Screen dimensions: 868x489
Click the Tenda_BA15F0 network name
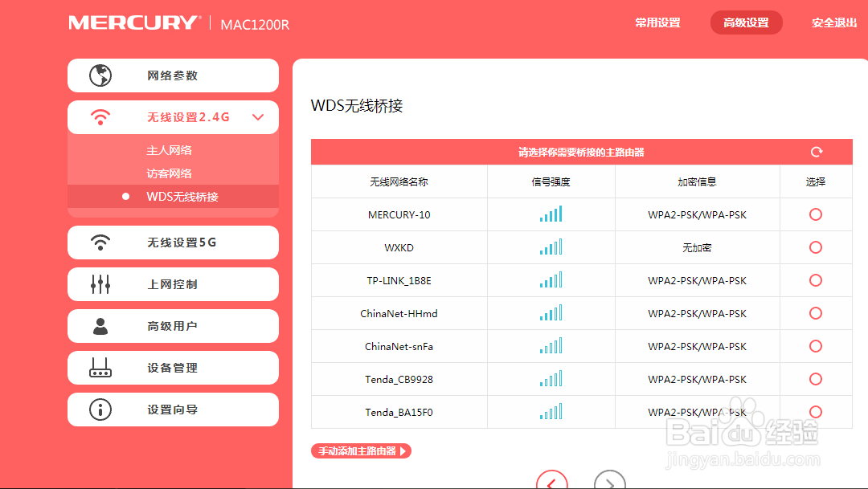tap(399, 412)
